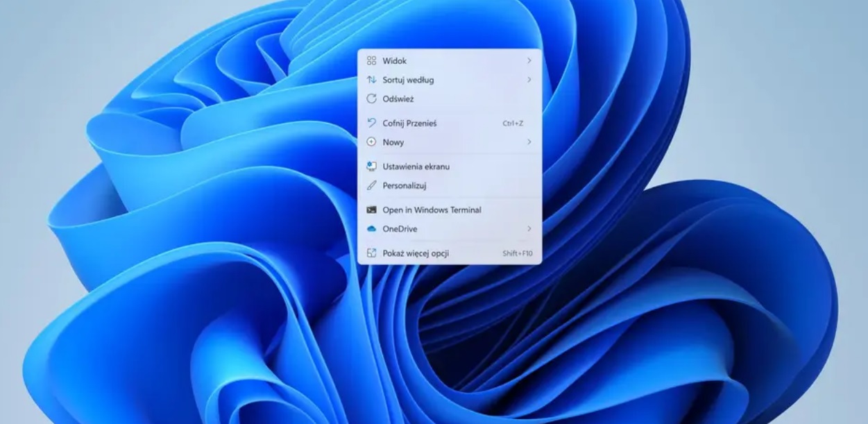Click the share-window icon for Pokaż więcej opcji
Viewport: 868px width, 424px height.
pyautogui.click(x=371, y=253)
